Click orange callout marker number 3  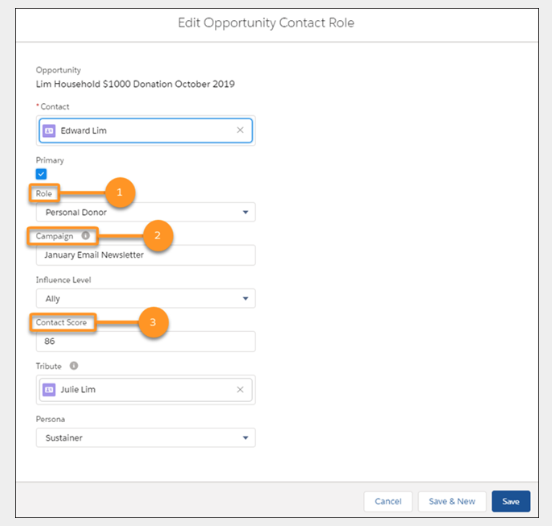click(153, 322)
